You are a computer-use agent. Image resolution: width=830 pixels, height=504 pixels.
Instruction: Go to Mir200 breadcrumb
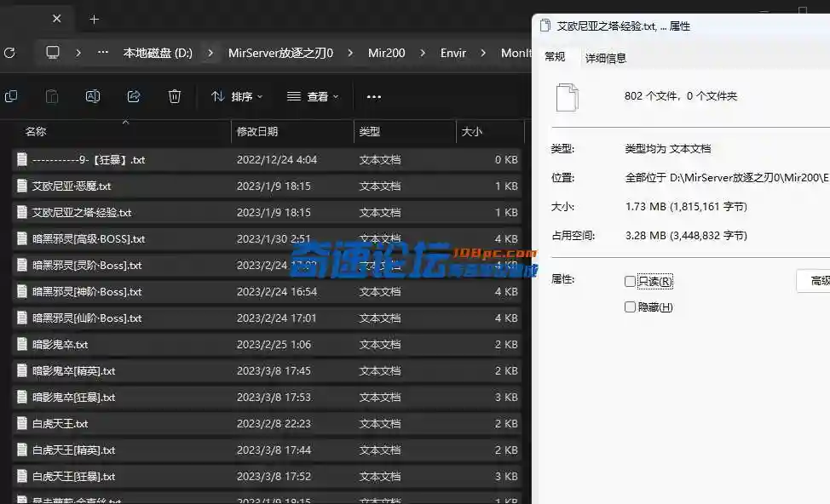coord(386,53)
